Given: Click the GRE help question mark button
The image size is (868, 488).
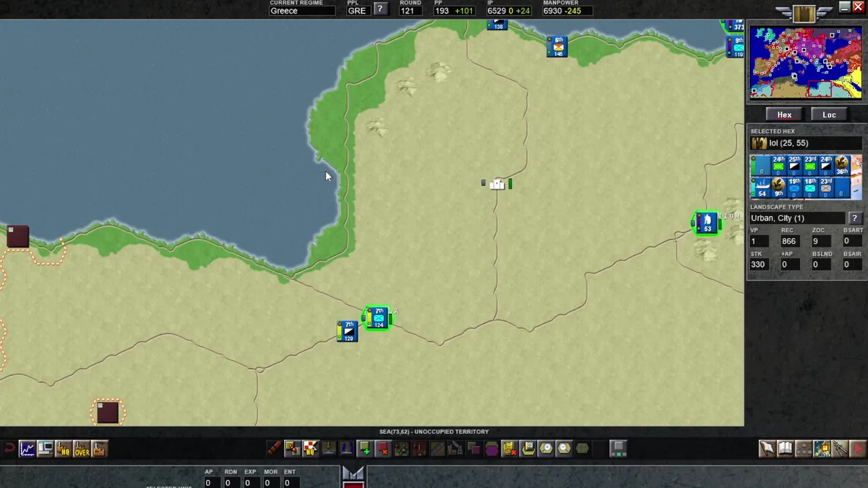Looking at the screenshot, I should (x=380, y=9).
